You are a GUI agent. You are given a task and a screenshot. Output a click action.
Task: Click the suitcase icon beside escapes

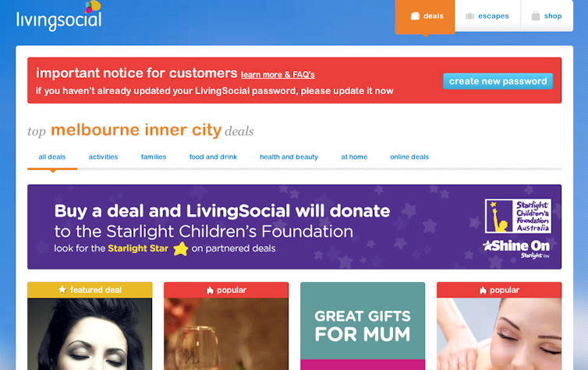coord(469,16)
